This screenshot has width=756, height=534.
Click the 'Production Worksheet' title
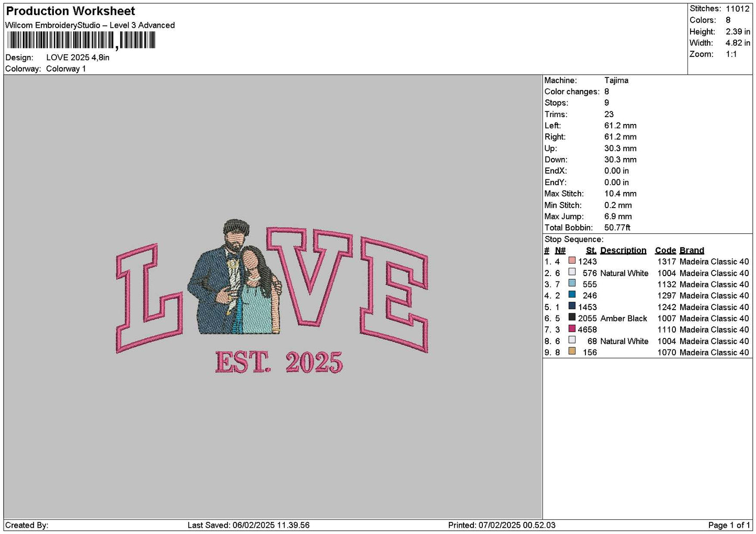[x=70, y=11]
